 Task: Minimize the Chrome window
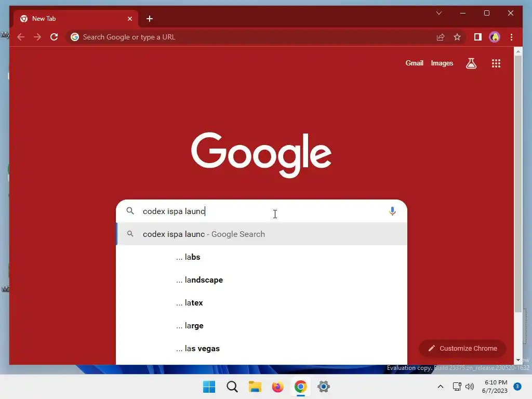point(463,13)
